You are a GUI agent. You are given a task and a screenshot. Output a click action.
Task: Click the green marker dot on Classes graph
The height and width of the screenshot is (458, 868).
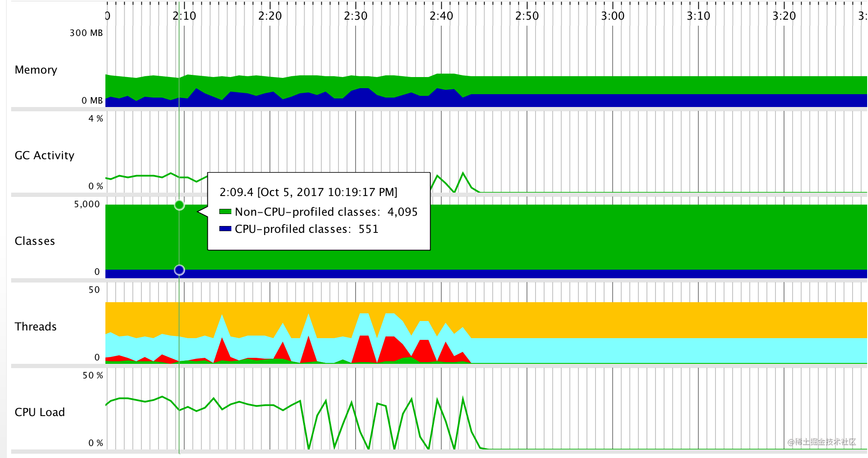pos(180,205)
